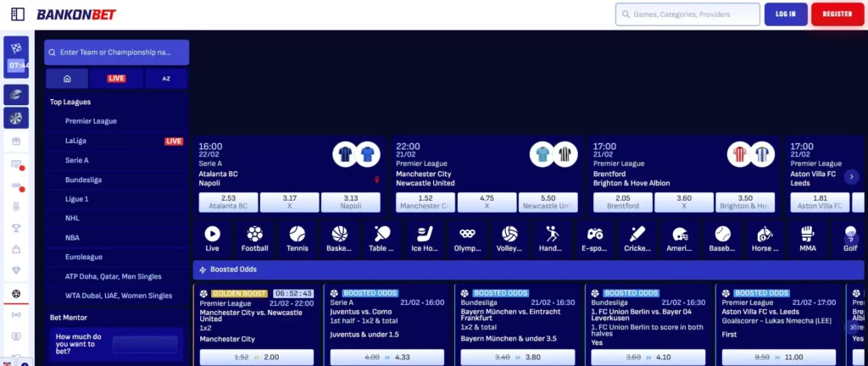Select the American football category
Viewport: 868px width, 366px height.
click(680, 239)
